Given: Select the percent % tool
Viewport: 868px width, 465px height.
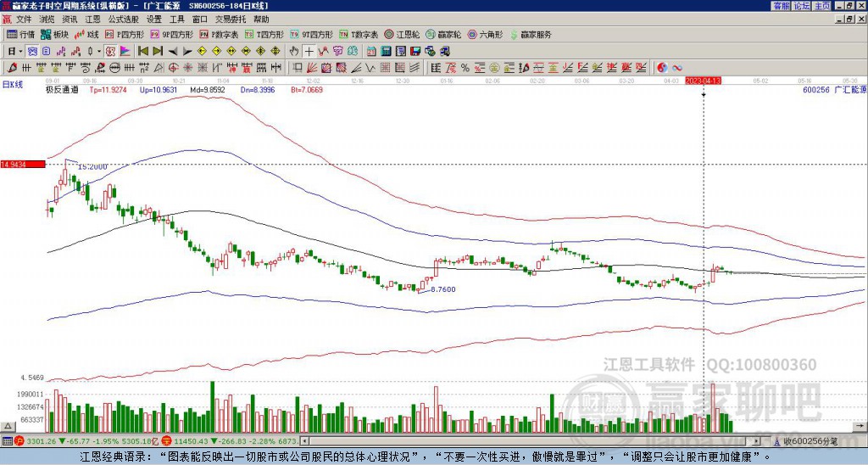Looking at the screenshot, I should click(x=465, y=68).
